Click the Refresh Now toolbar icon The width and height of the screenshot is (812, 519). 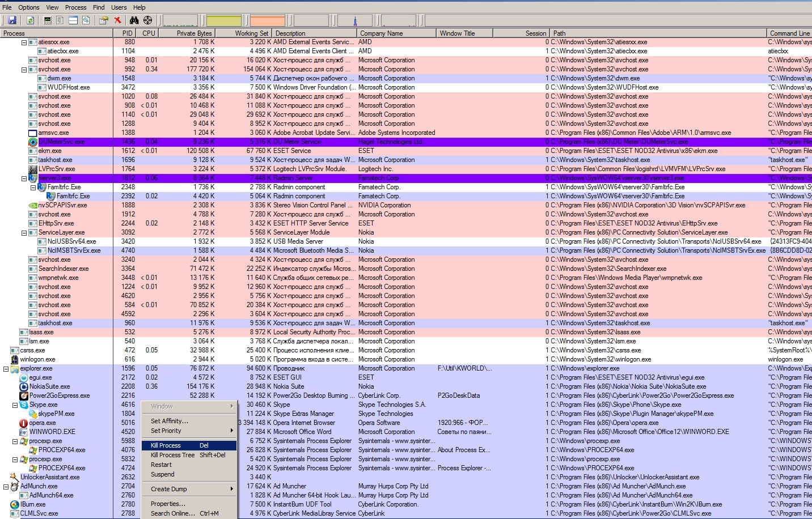tap(30, 20)
